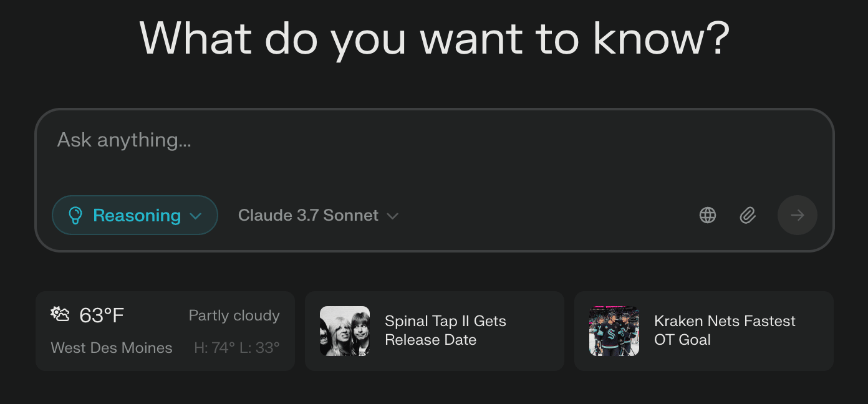
Task: Open the Kraken Nets Fastest OT Goal headline
Action: [725, 330]
